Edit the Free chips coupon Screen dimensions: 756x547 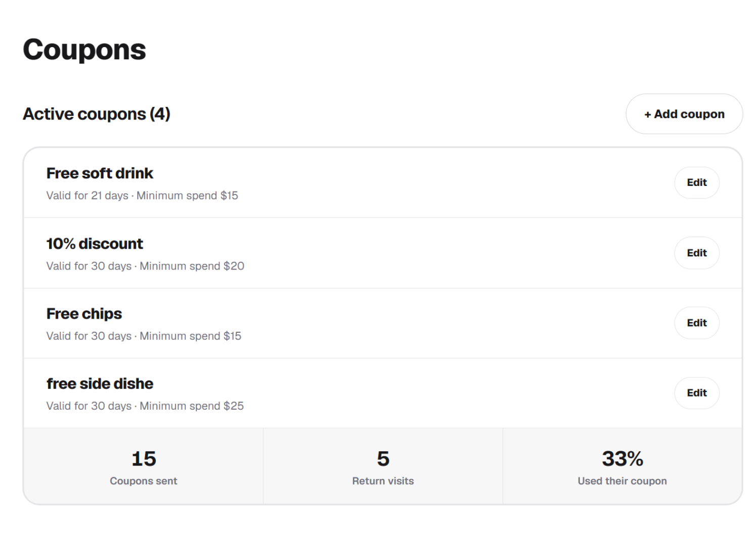click(x=696, y=323)
